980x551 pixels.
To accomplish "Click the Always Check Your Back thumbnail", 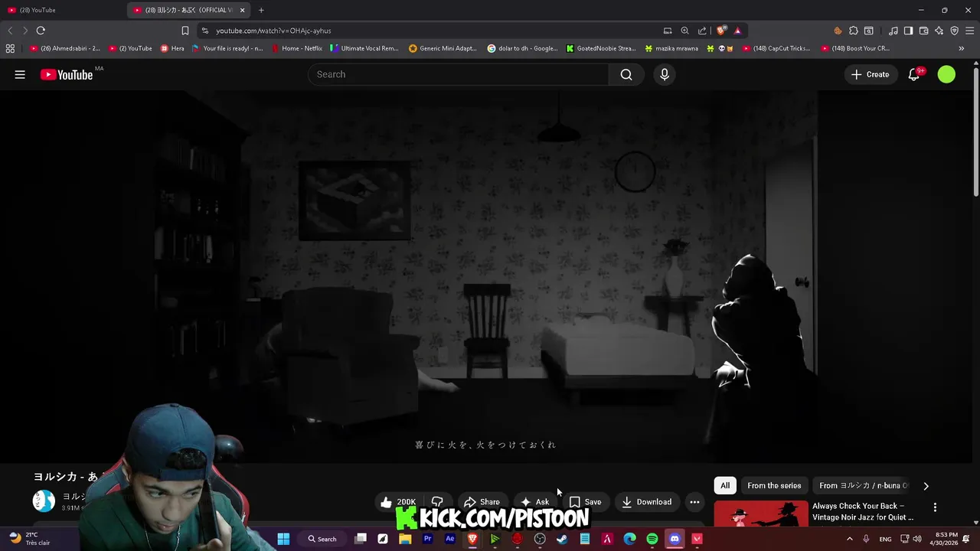I will click(761, 514).
